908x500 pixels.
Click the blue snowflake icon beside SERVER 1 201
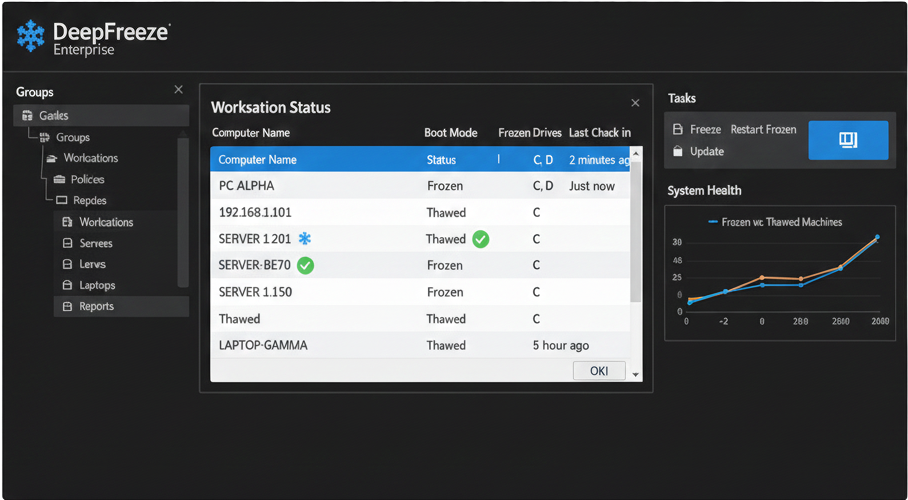pos(305,239)
